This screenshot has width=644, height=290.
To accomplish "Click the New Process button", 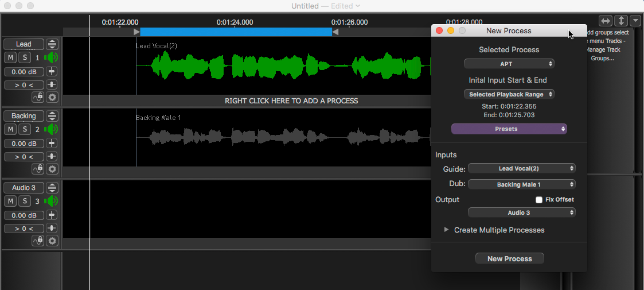I will pos(509,259).
